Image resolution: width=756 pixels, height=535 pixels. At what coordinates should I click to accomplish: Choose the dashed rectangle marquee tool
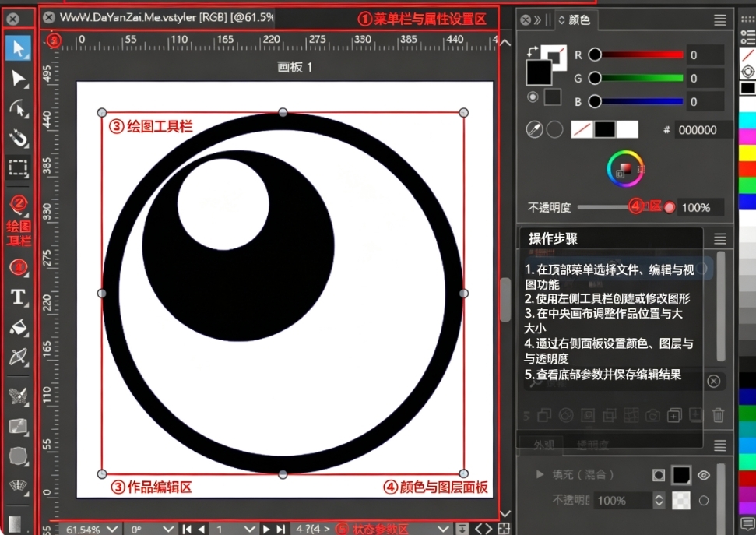[x=19, y=167]
